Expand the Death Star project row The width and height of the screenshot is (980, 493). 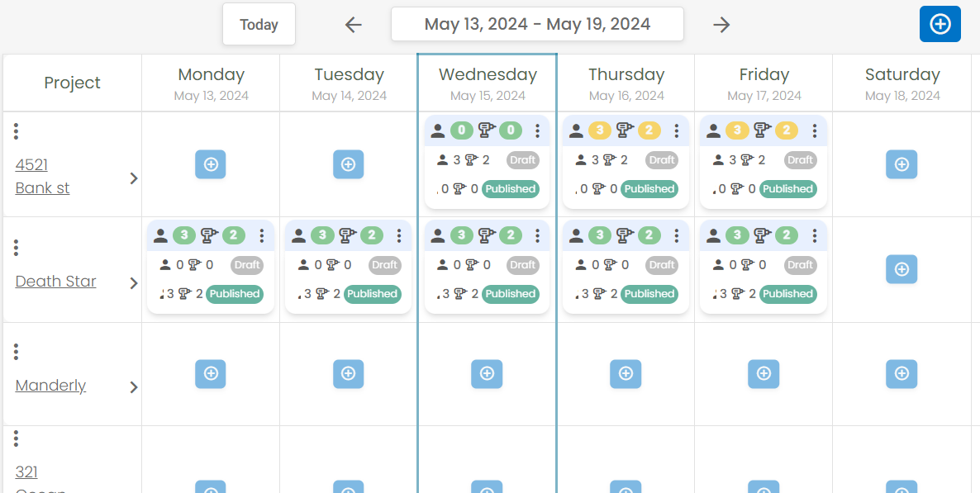[133, 283]
